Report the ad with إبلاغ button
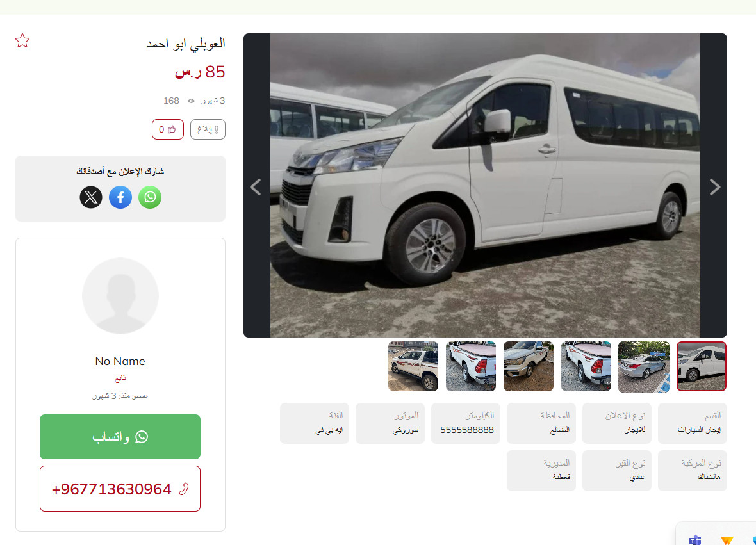 [x=208, y=129]
